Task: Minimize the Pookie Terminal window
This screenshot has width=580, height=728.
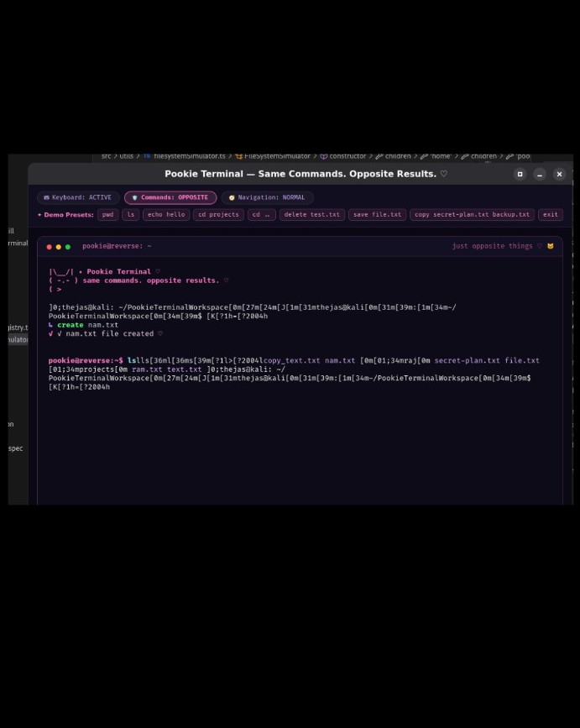Action: pyautogui.click(x=540, y=174)
